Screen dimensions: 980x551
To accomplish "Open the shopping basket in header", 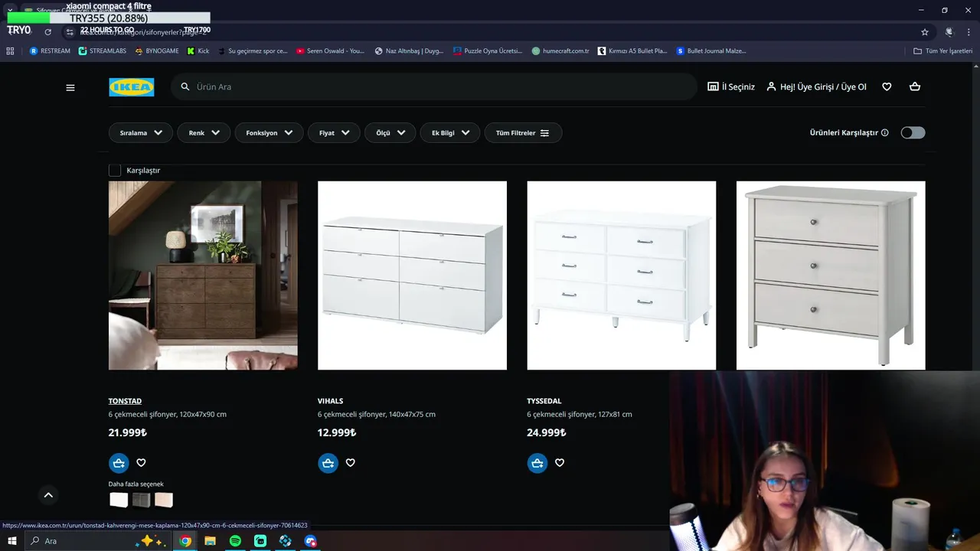I will [x=915, y=87].
